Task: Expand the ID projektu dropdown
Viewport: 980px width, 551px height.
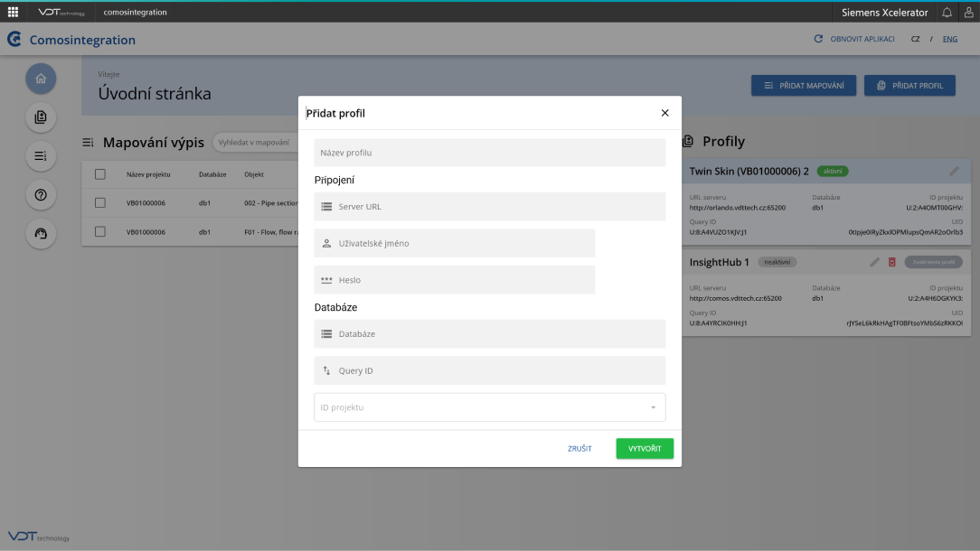Action: coord(653,407)
